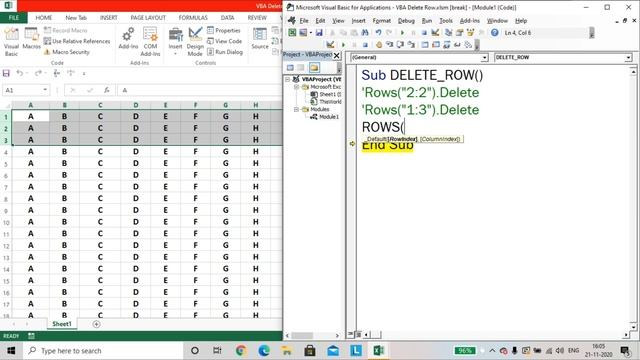
Task: Click Save icon in VBA toolbar
Action: pos(319,33)
